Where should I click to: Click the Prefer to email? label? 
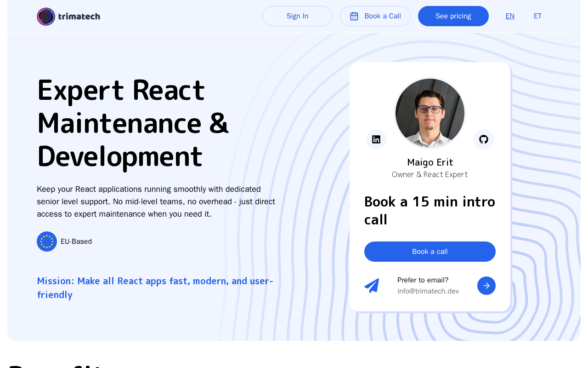[x=423, y=280]
